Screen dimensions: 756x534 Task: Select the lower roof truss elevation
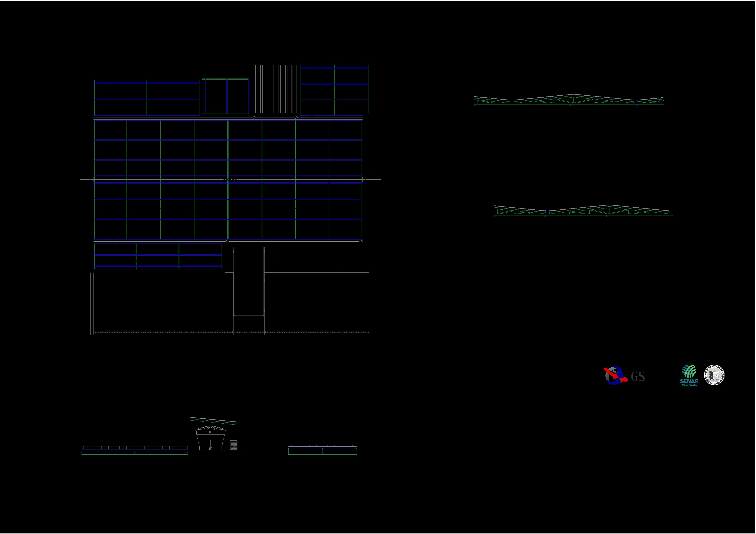(584, 210)
